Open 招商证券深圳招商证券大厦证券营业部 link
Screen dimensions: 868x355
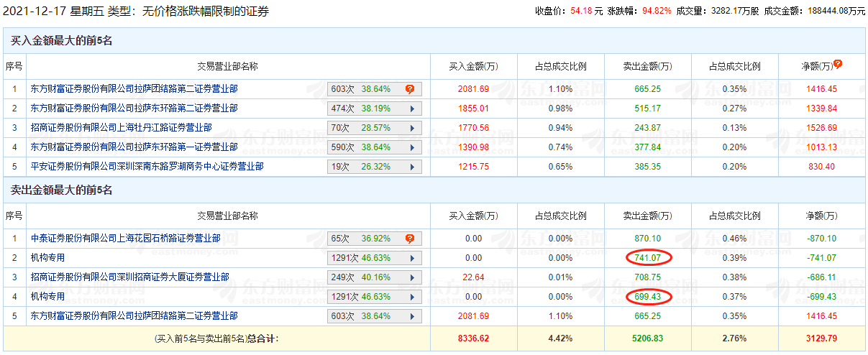[130, 277]
